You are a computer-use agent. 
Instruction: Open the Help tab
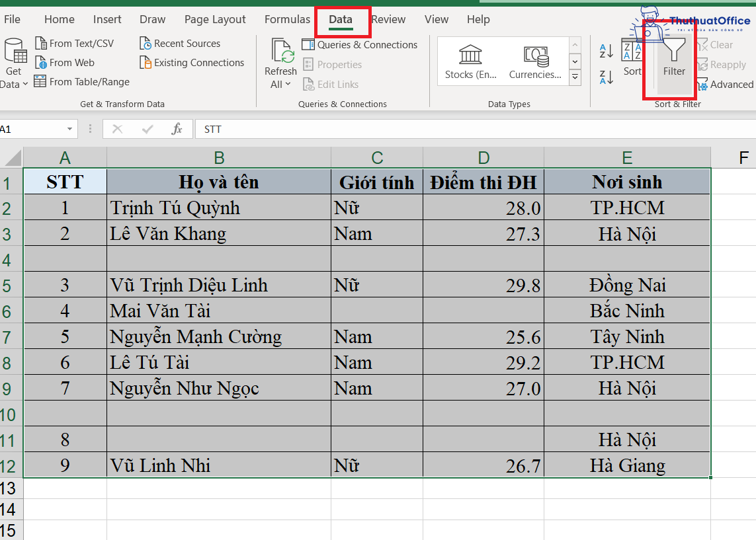478,19
